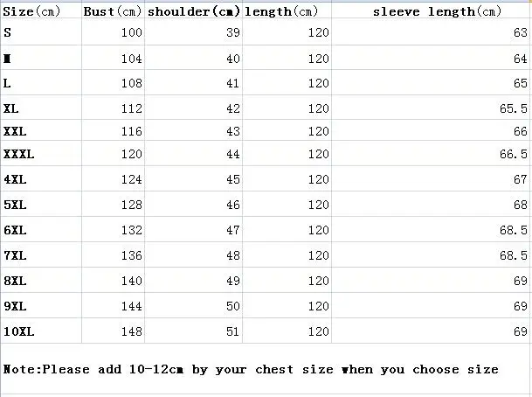This screenshot has height=397, width=532.
Task: Click the note about adding 10-12cm
Action: [x=252, y=369]
